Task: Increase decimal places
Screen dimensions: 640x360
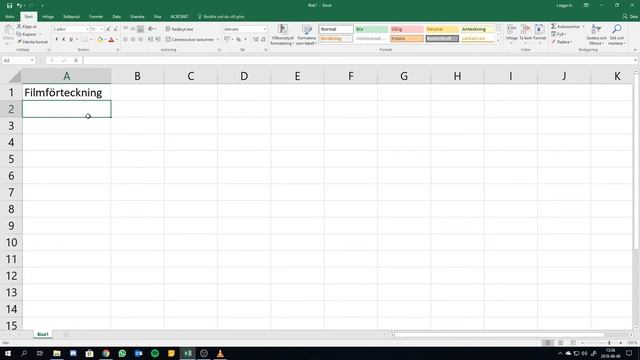Action: (256, 40)
